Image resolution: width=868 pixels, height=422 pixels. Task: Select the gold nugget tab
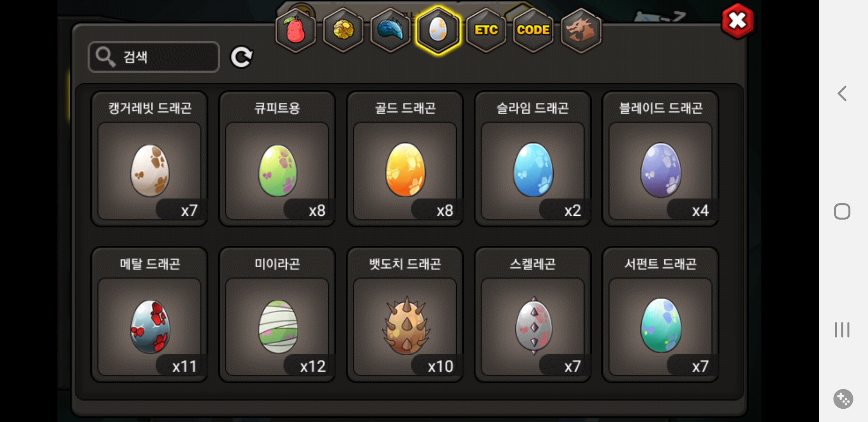(343, 30)
